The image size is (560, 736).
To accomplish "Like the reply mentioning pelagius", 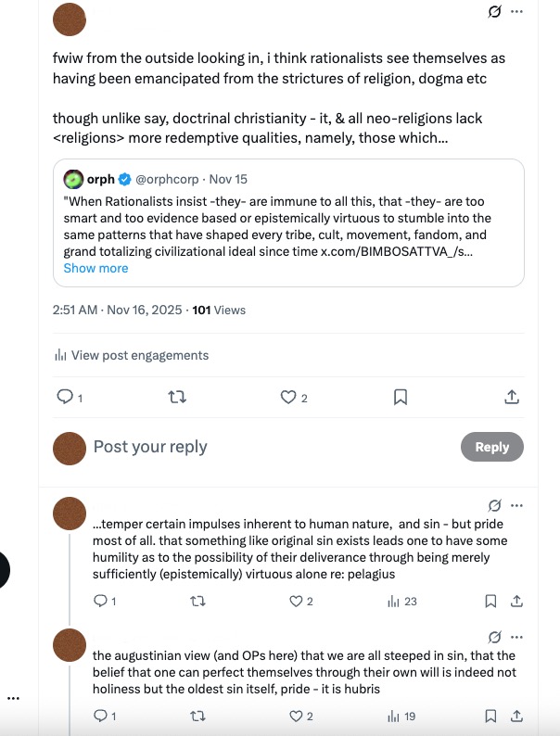I will [297, 601].
